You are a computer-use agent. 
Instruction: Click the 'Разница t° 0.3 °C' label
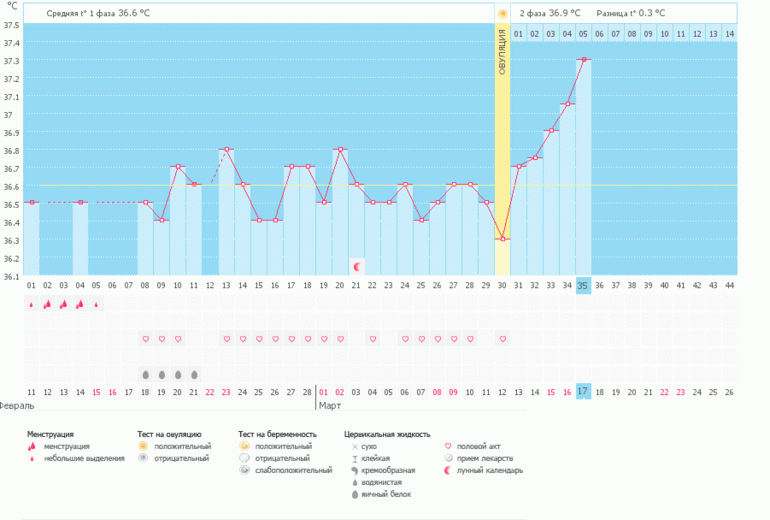click(630, 14)
